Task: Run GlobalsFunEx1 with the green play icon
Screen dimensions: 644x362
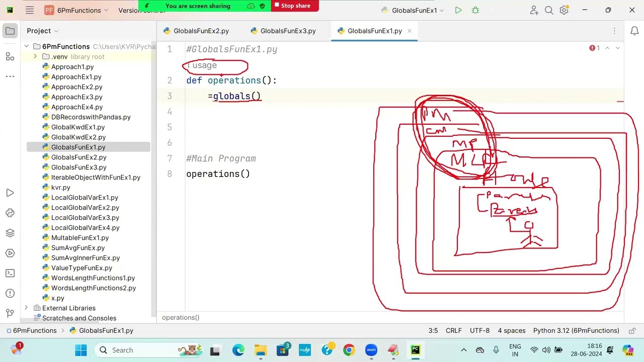Action: [458, 10]
